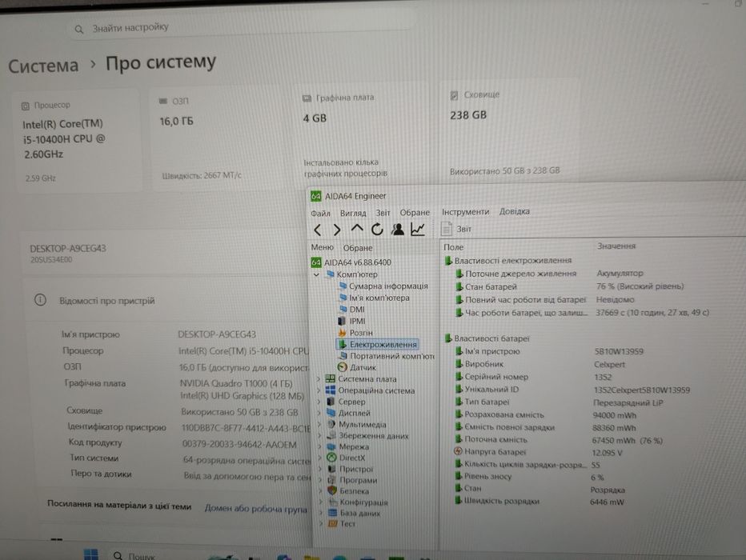Go up one level in AIDA64
Screen dimensions: 746x560
(x=357, y=229)
